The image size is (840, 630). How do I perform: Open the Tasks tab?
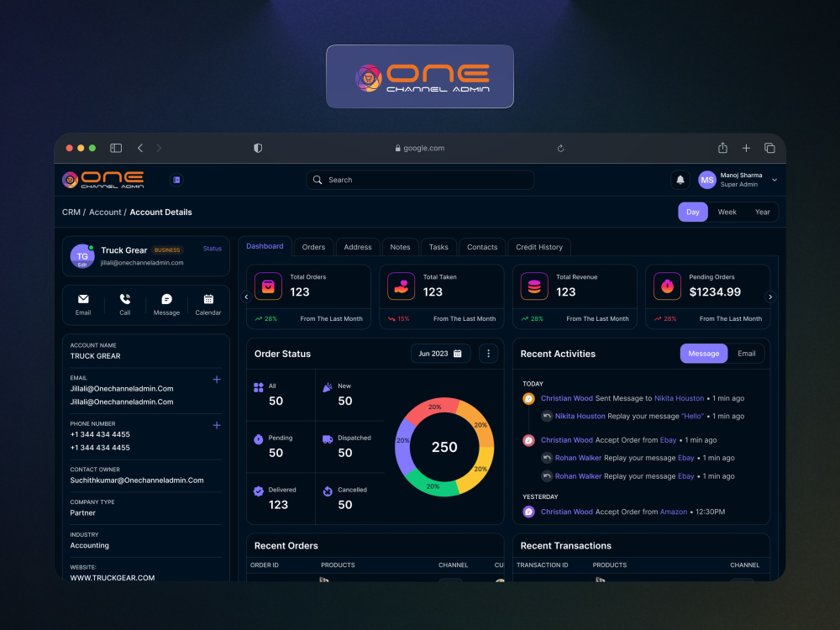(x=438, y=247)
